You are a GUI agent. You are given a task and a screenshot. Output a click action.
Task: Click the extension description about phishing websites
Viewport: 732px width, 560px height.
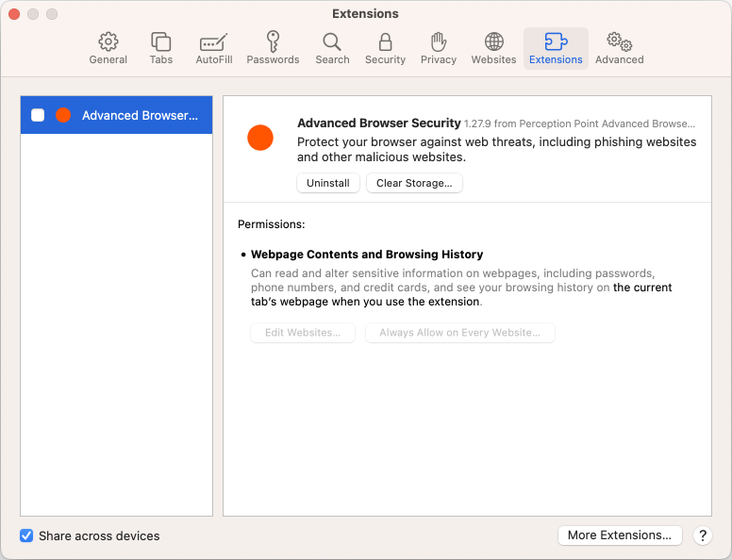point(497,149)
